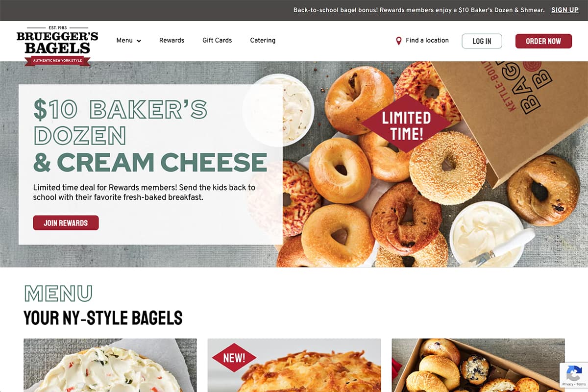
Task: Select Catering in the navigation
Action: tap(263, 41)
